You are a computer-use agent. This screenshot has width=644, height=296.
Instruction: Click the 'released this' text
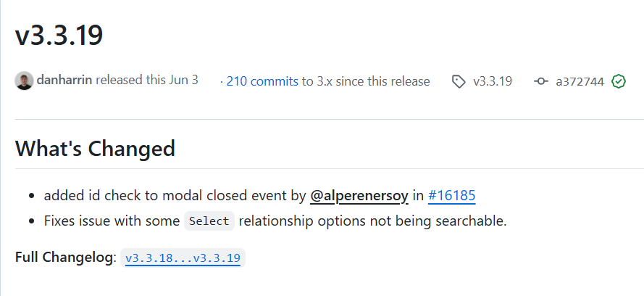pyautogui.click(x=131, y=81)
